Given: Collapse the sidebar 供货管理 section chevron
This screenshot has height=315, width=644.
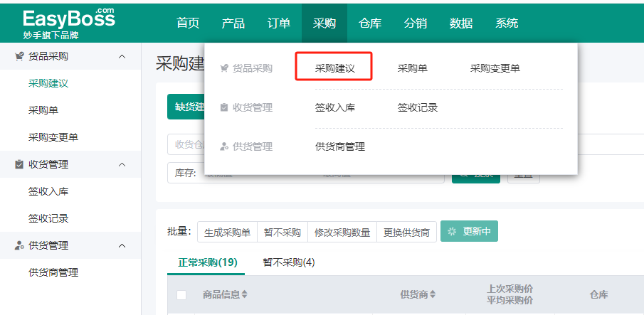Looking at the screenshot, I should coord(122,246).
